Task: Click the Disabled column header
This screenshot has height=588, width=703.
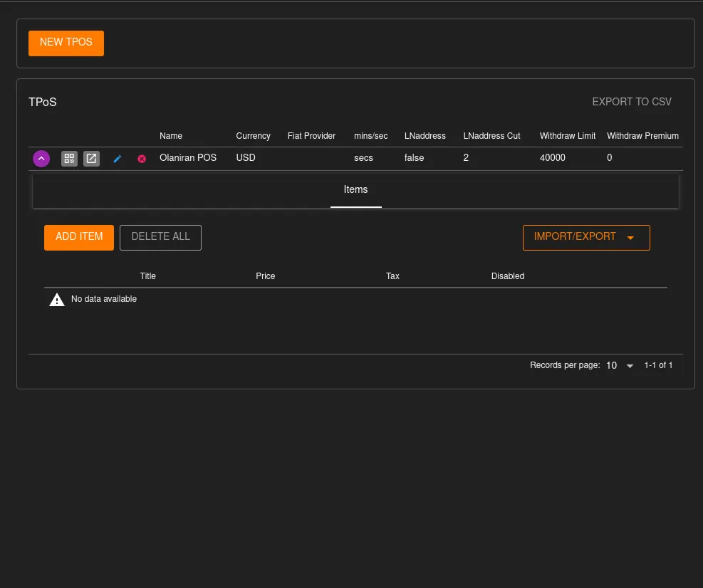Action: pos(507,276)
